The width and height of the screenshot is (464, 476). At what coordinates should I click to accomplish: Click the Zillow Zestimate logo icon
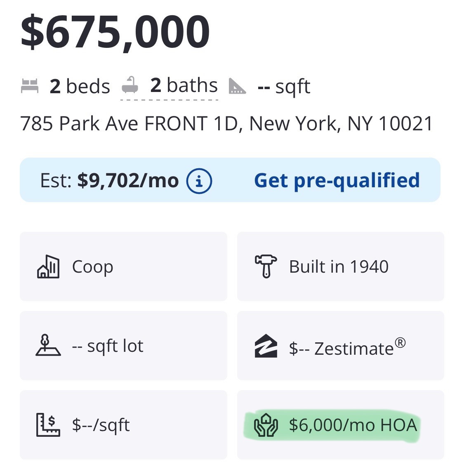point(266,346)
